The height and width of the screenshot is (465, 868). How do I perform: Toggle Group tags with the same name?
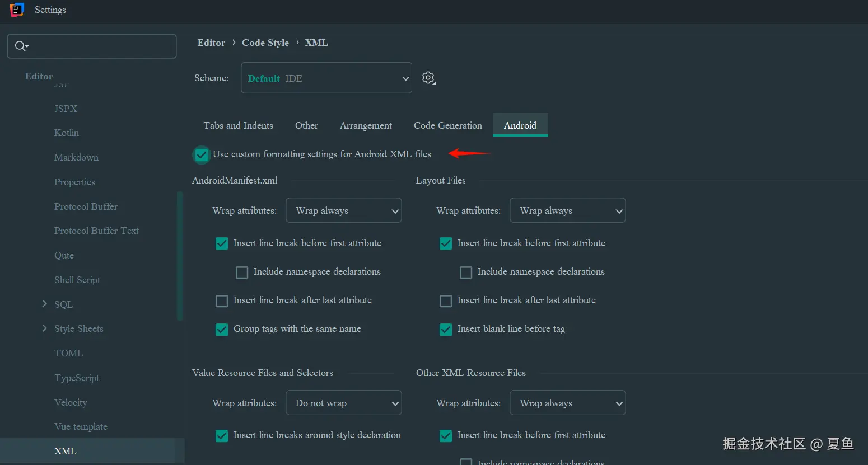222,330
